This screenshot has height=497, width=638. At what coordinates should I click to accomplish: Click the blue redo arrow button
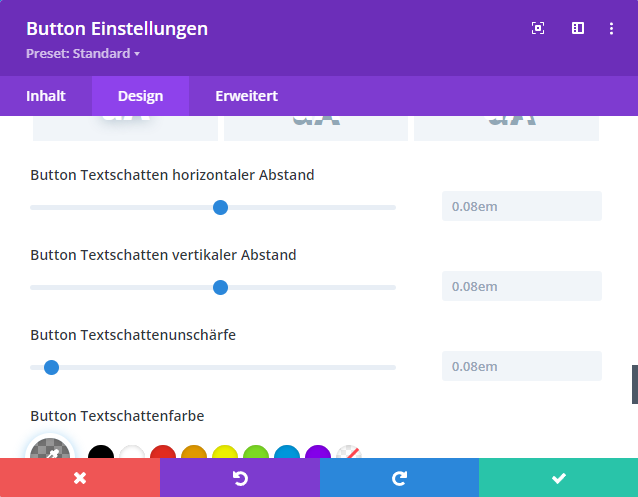coord(399,478)
